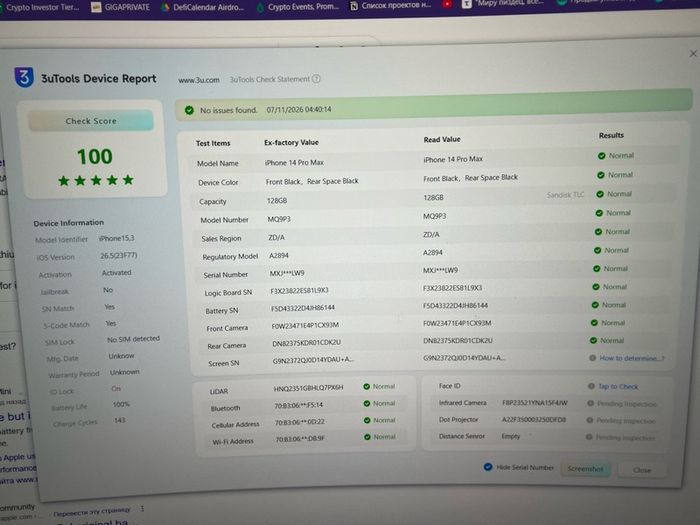Click the F8P23521YNA15F4JW Infrared Camera value
The image size is (700, 525).
(x=535, y=403)
